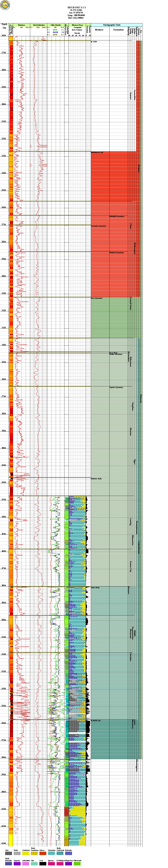
Task: Select the Formations column heading
Action: pos(118,30)
